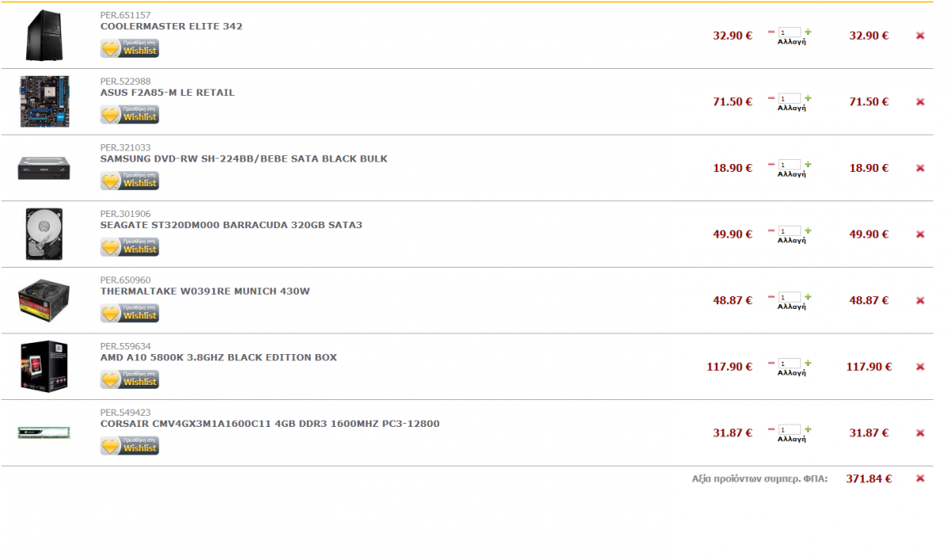Decrease Corsair DDR3 quantity with minus
951x560 pixels.
771,430
